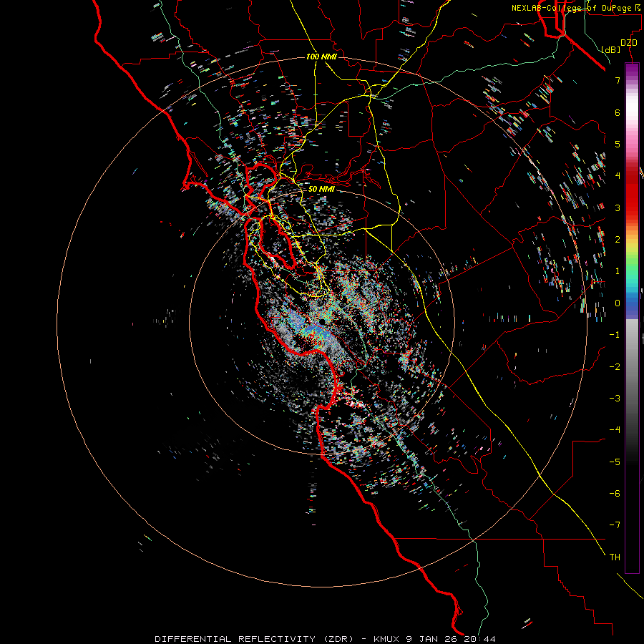Viewport: 644px width, 644px height.
Task: Click the black KMUX radar site dot
Action: [x=323, y=321]
